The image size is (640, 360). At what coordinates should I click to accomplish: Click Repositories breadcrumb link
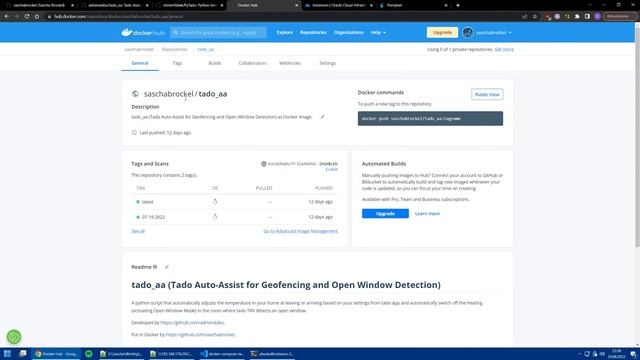click(x=174, y=49)
